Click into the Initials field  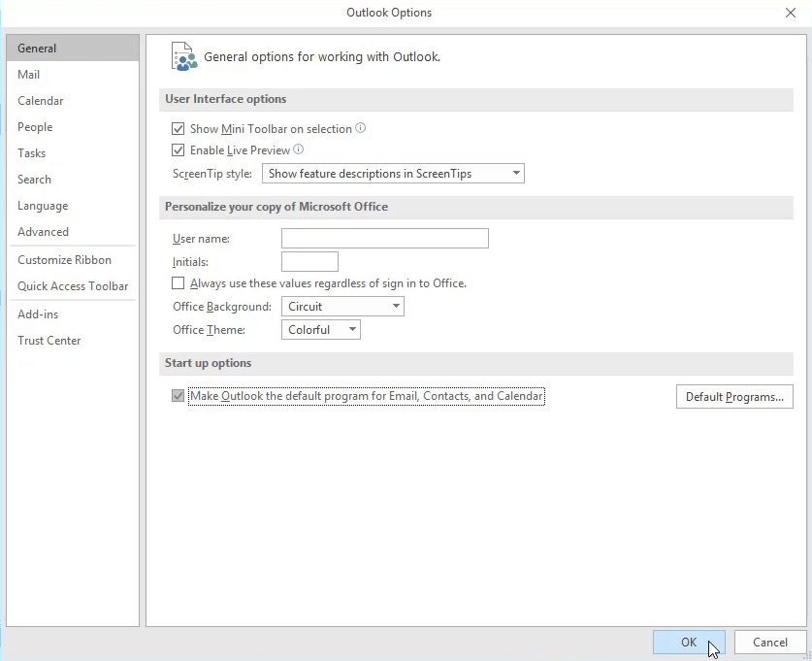pos(309,262)
